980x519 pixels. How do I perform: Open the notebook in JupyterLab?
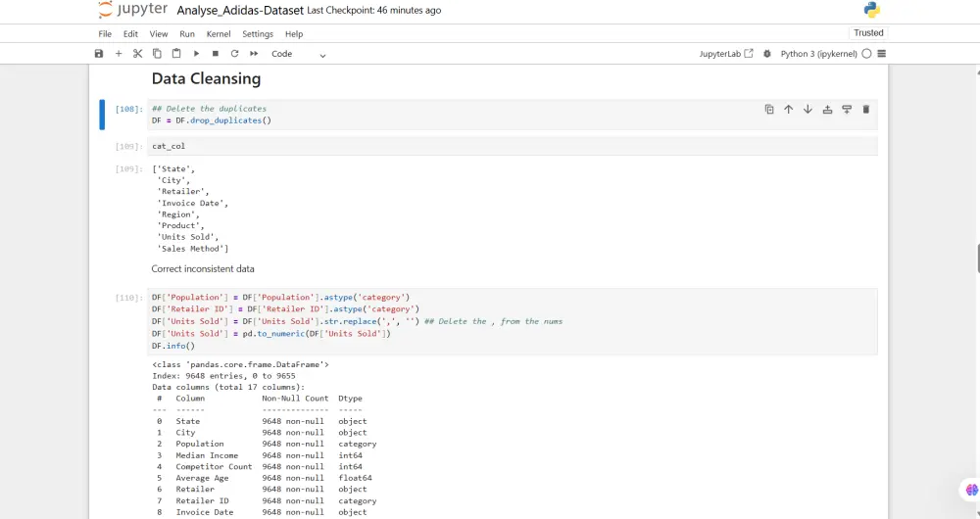pos(725,54)
